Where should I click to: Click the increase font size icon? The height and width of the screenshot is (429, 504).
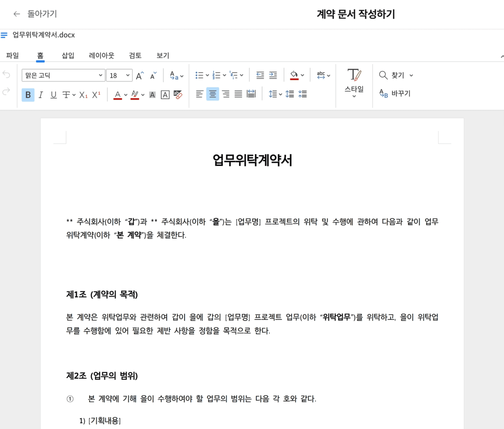point(140,75)
